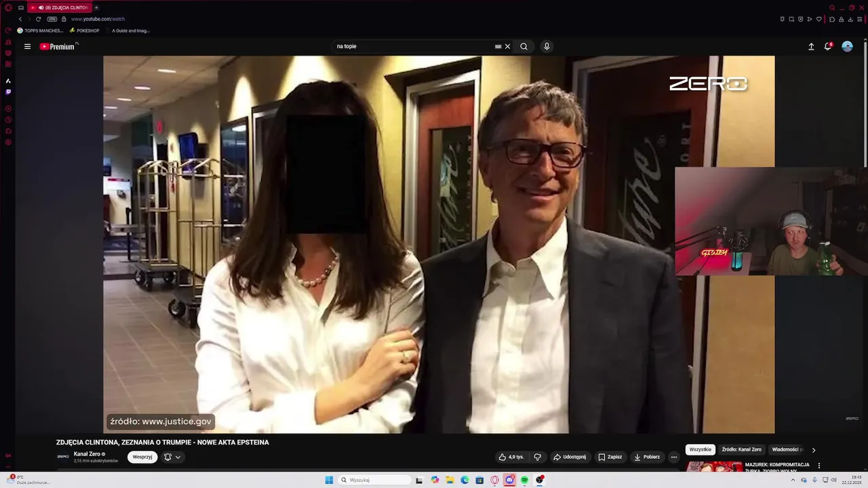Open the taskbar clock showing 19:45
The height and width of the screenshot is (488, 868).
coord(851,480)
